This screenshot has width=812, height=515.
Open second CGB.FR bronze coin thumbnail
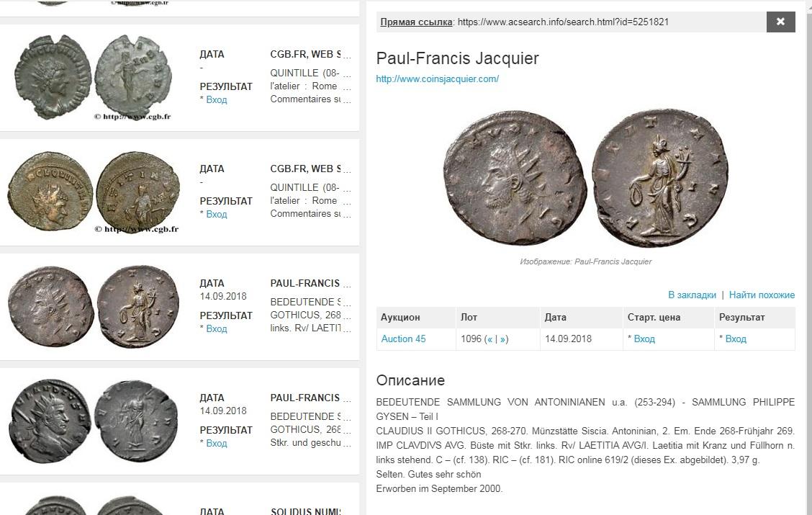(94, 192)
